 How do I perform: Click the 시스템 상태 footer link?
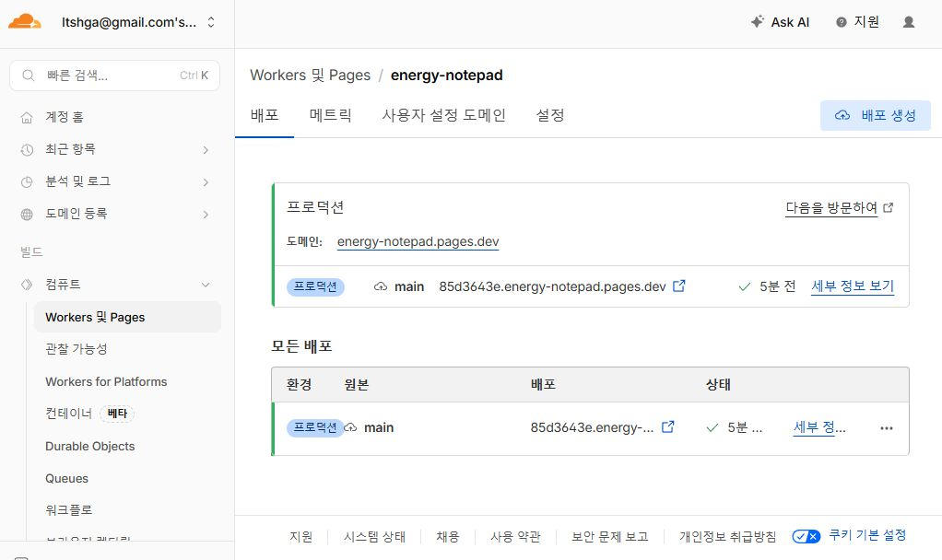[x=374, y=537]
